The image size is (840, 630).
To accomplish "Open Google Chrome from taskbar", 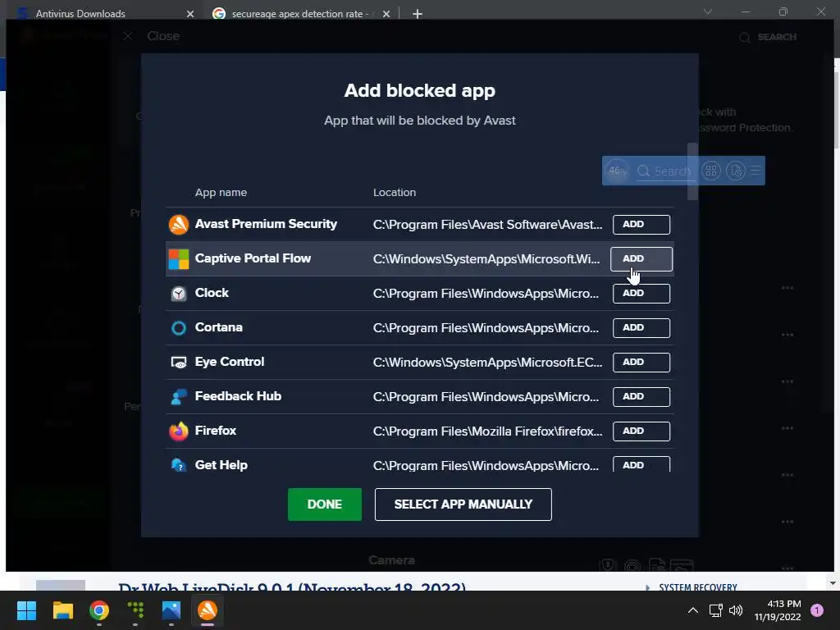I will pyautogui.click(x=99, y=610).
